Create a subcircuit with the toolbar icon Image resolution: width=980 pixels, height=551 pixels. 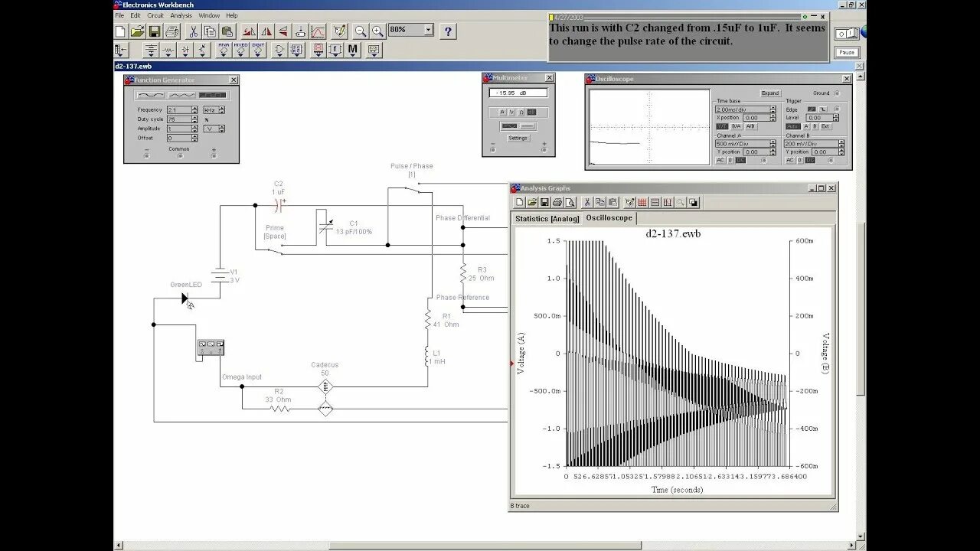[300, 31]
